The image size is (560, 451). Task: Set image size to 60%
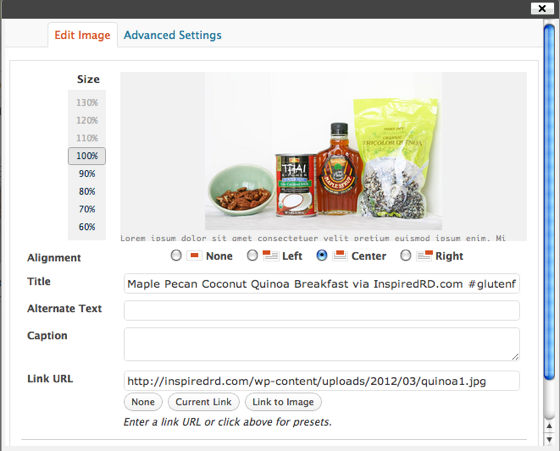coord(87,227)
